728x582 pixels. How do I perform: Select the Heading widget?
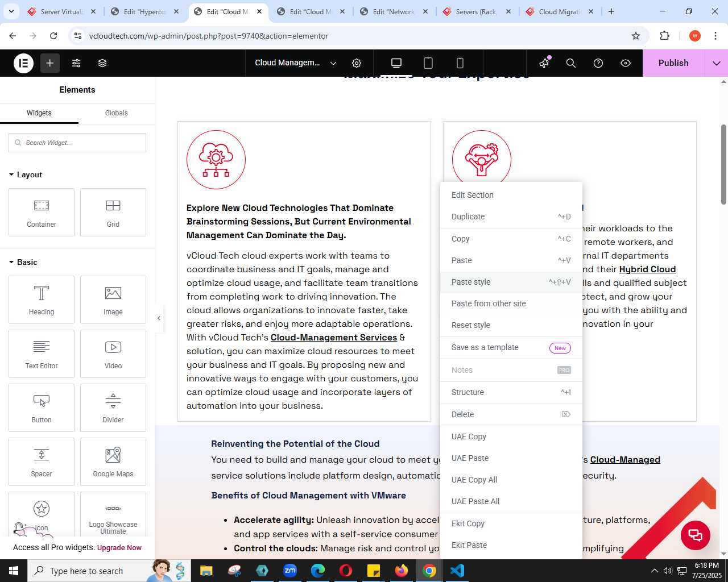[x=42, y=300]
